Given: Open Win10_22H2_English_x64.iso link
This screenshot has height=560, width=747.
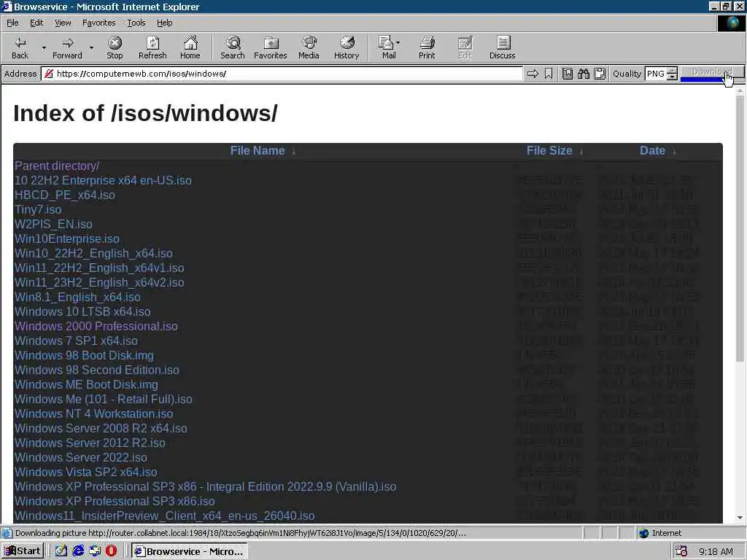Looking at the screenshot, I should click(93, 253).
